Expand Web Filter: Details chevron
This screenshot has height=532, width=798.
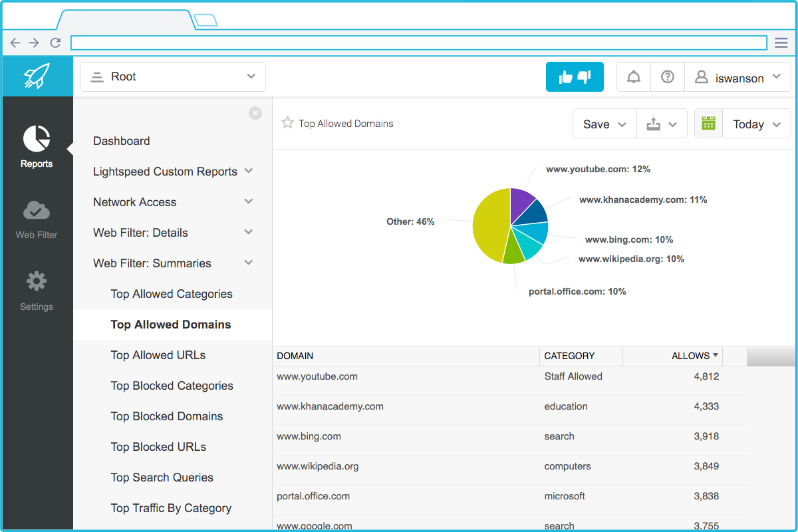tap(249, 232)
